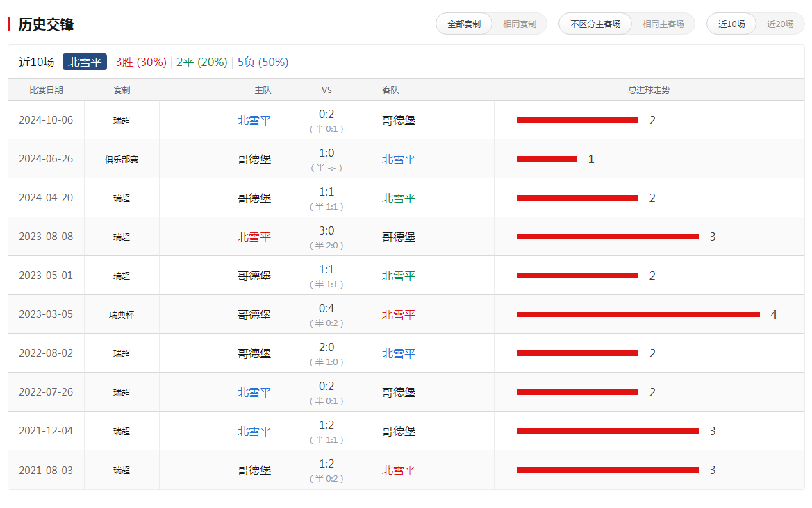
Task: Click the 1:1 score of the 2023-05-01 match
Action: coord(326,269)
